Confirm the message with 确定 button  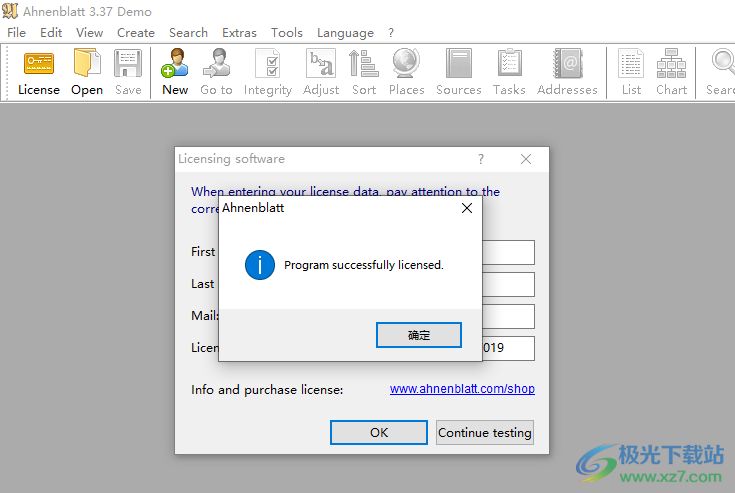419,335
